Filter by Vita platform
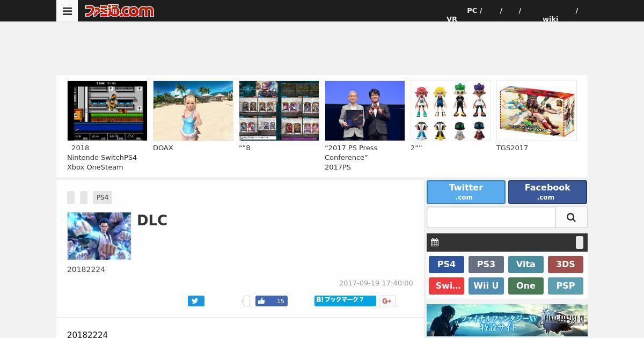This screenshot has width=644, height=338. click(x=526, y=264)
